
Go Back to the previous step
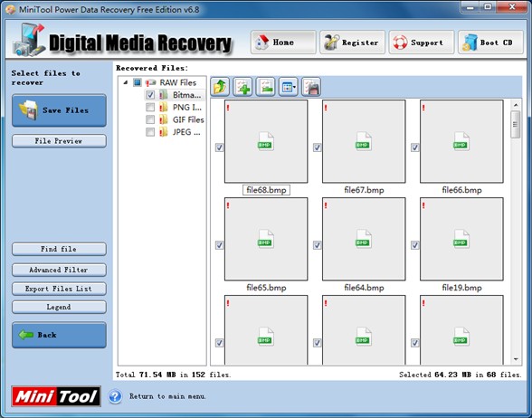(59, 335)
